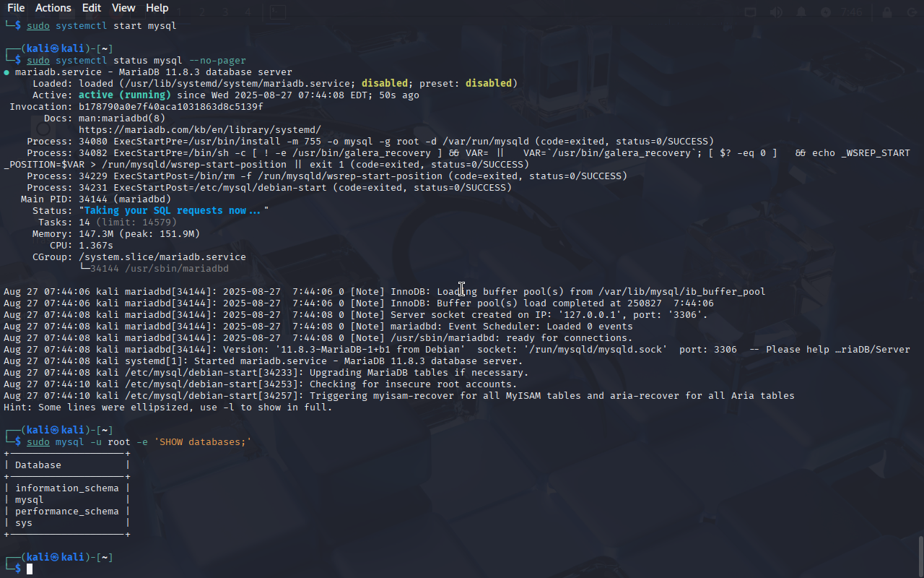Click the Invocation ID b178790a0e7f40aca1031863d8c5139f
924x578 pixels.
pos(171,107)
